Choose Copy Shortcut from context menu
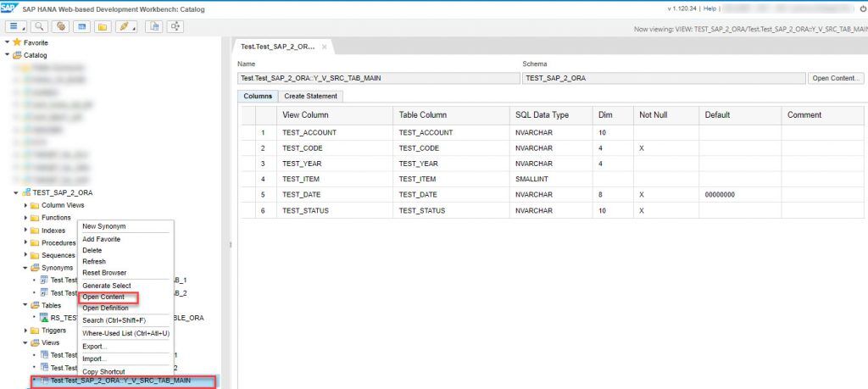The image size is (868, 389). [x=103, y=372]
